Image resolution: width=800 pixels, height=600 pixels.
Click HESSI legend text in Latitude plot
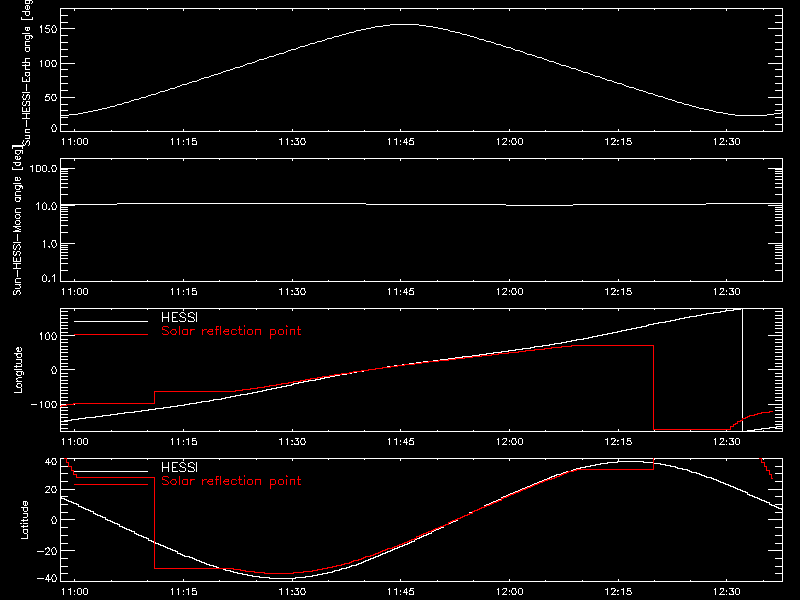(179, 467)
